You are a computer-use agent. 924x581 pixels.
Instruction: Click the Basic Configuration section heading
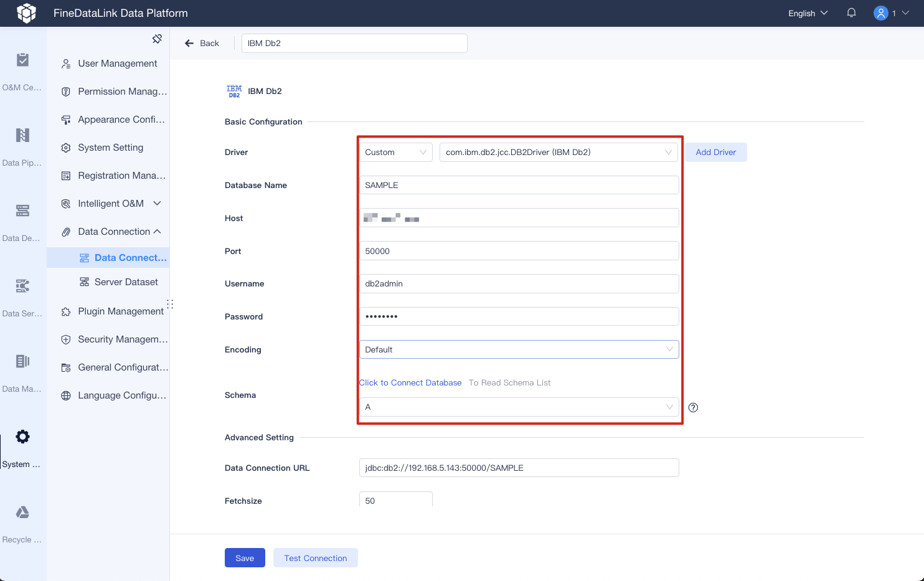263,121
